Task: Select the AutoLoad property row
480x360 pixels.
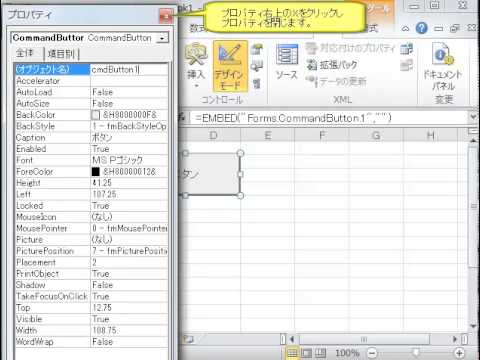Action: [x=91, y=92]
